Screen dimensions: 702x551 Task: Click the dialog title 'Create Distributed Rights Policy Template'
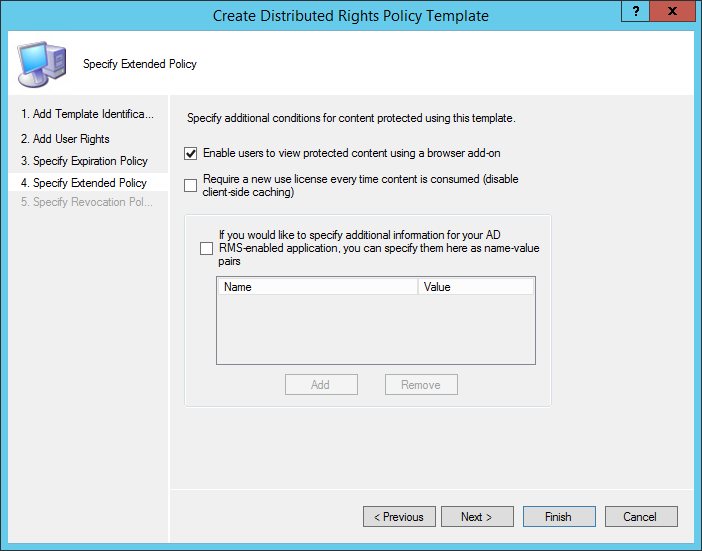click(x=351, y=16)
